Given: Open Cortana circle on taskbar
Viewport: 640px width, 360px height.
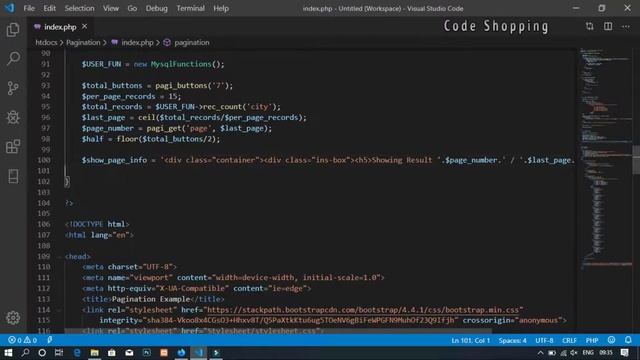Looking at the screenshot, I should (42, 353).
